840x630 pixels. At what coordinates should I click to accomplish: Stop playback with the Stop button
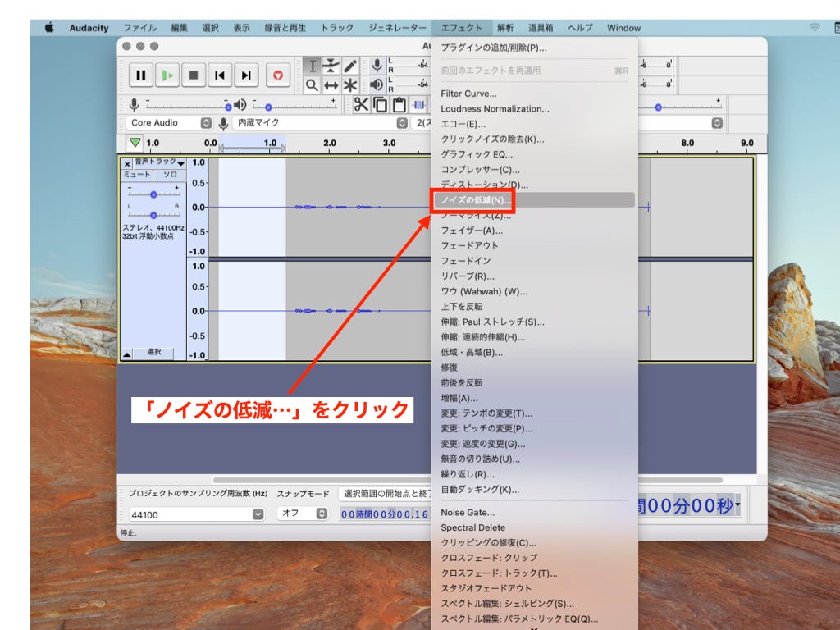(194, 75)
